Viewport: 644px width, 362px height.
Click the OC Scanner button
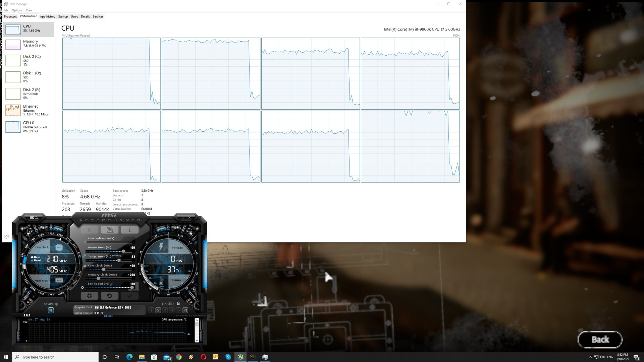click(34, 218)
